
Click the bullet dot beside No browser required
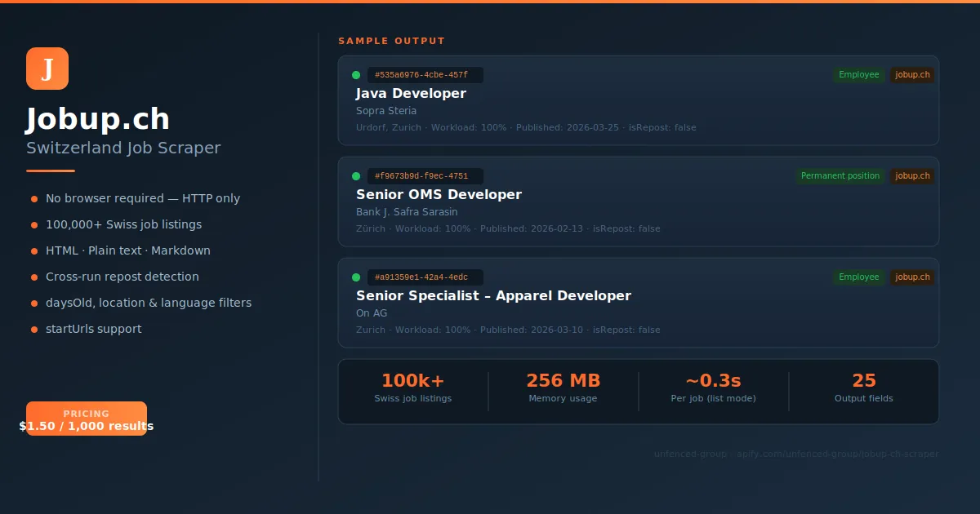(33, 198)
